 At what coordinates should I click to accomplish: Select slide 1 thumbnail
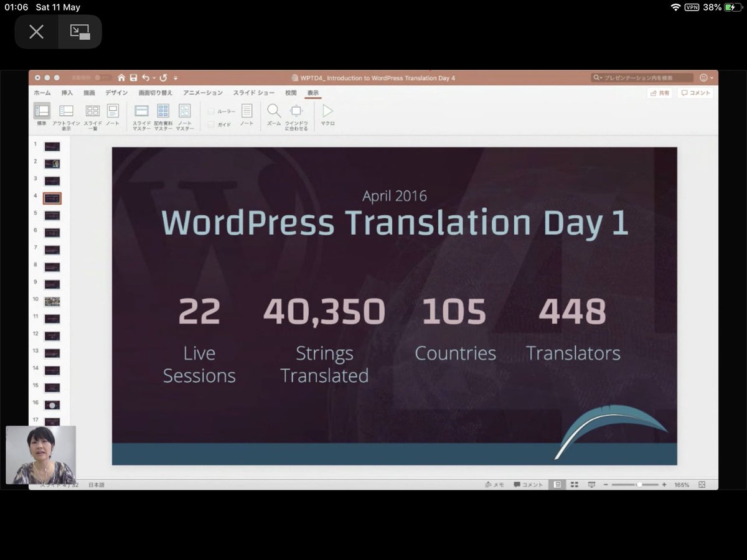[x=52, y=147]
